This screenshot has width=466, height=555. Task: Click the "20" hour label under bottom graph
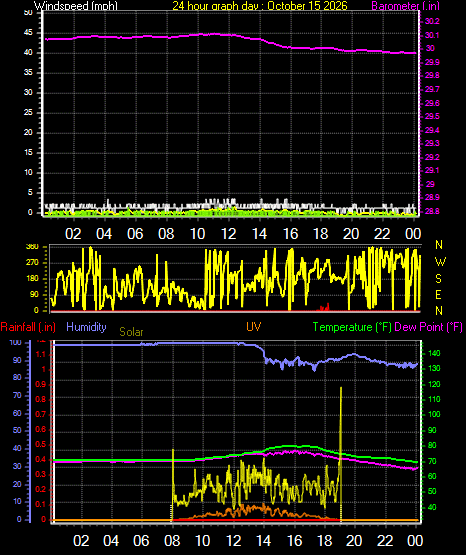pos(354,541)
